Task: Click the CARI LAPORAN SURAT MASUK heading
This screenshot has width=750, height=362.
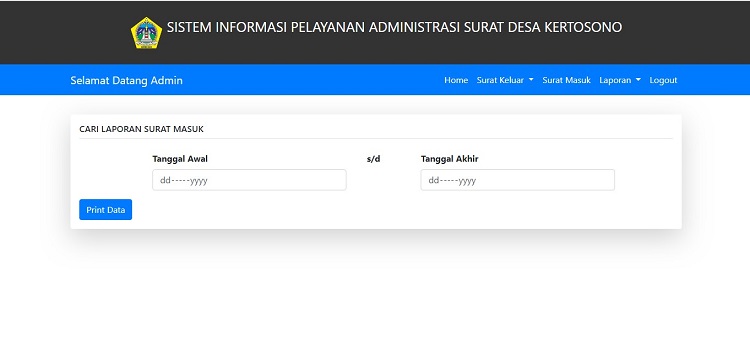Action: pyautogui.click(x=142, y=129)
